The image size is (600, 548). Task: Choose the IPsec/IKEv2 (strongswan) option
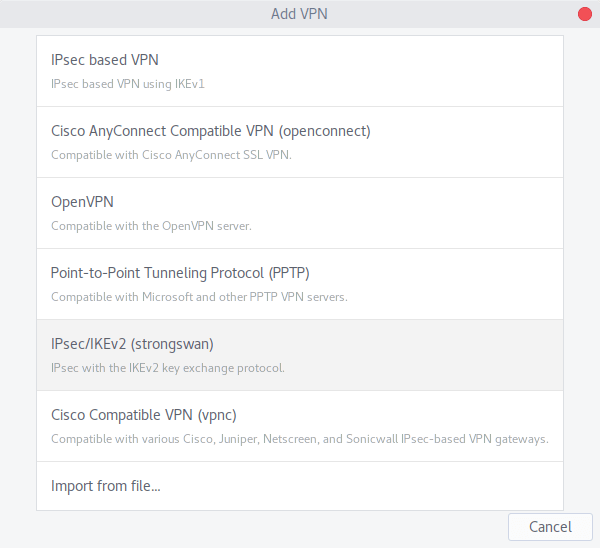(300, 355)
